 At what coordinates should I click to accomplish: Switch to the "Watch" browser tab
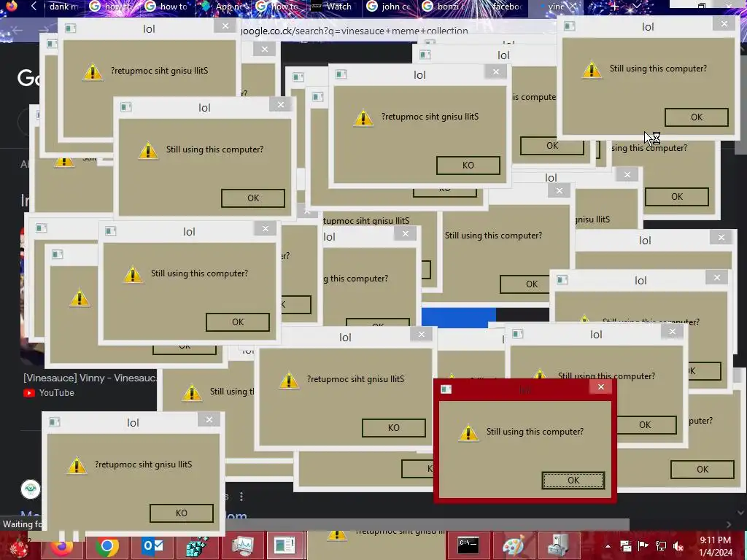334,7
